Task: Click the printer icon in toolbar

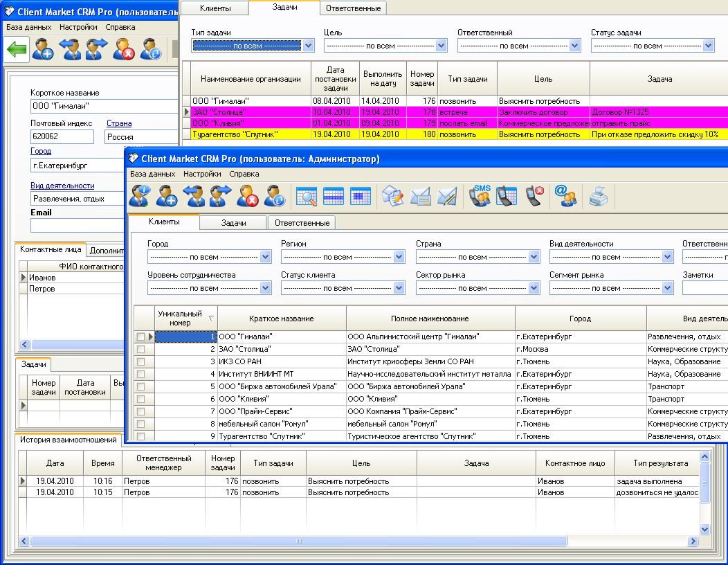Action: (598, 196)
